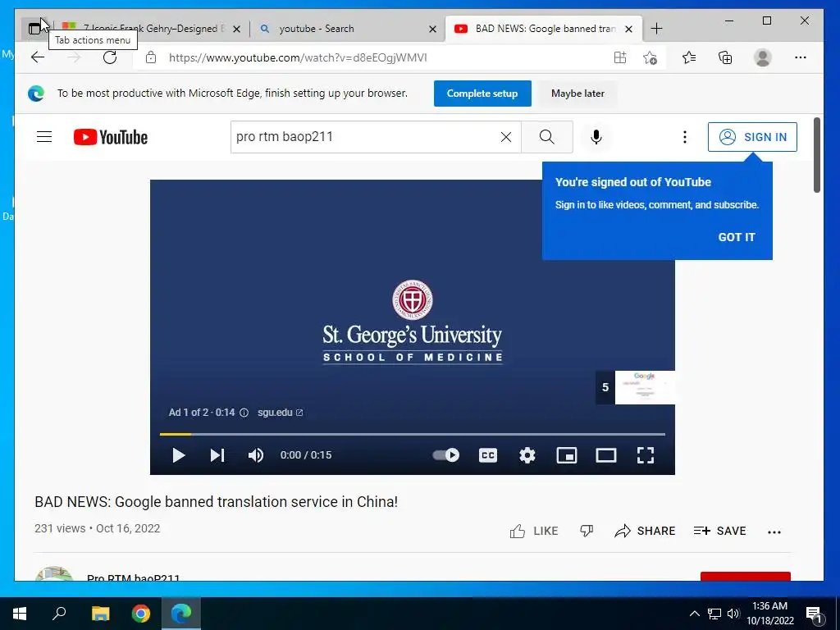Show hidden system tray icons chevron
This screenshot has height=630, width=840.
click(694, 614)
